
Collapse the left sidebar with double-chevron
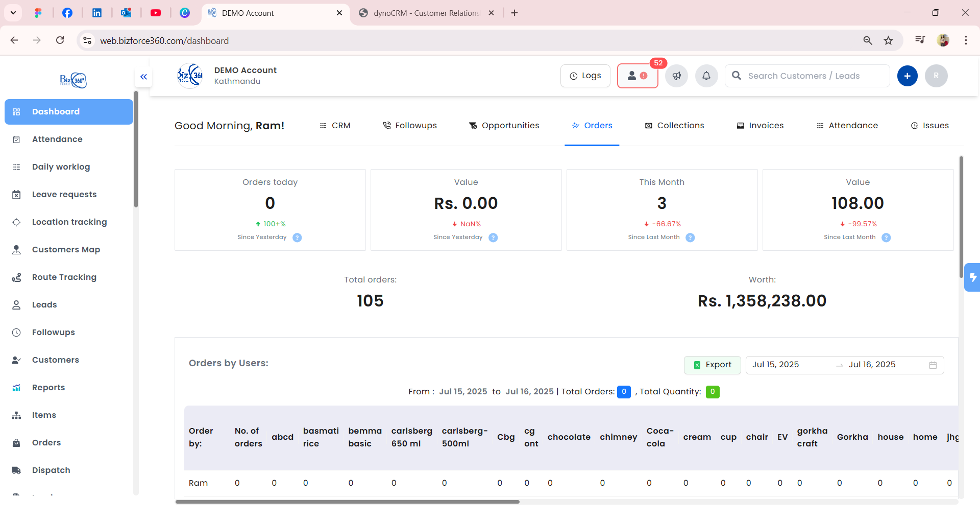(x=143, y=77)
